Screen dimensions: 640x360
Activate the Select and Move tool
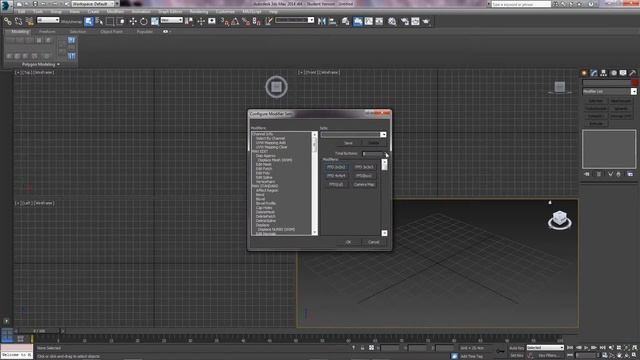(133, 21)
